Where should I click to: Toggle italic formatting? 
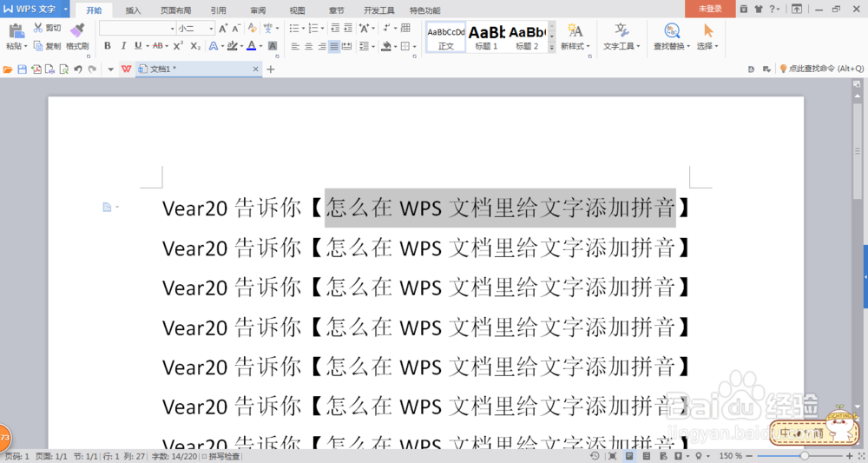tap(123, 46)
